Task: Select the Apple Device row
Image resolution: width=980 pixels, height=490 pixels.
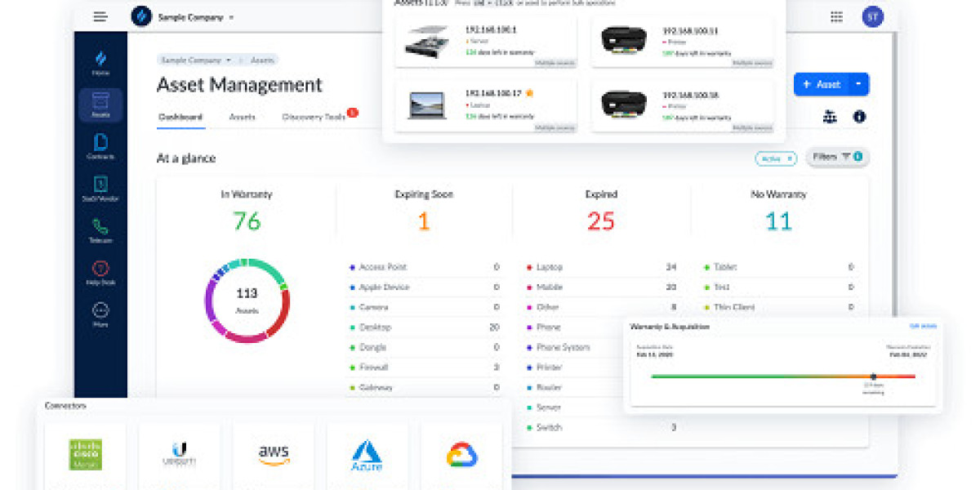Action: click(x=425, y=287)
